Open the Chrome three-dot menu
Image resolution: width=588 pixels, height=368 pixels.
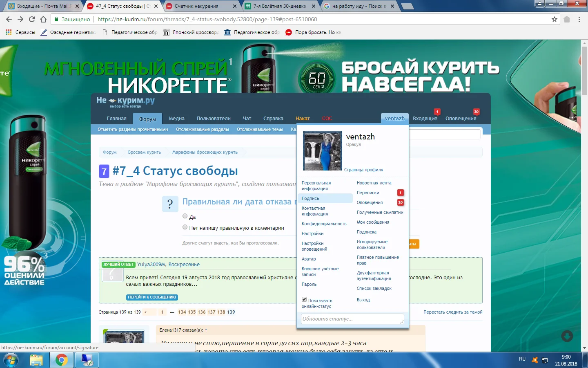click(579, 19)
